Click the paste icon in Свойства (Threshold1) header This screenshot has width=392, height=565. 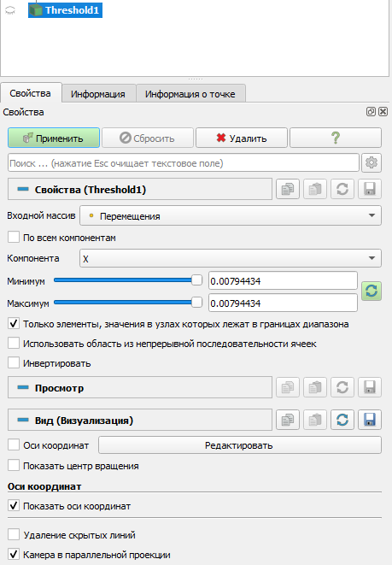pyautogui.click(x=315, y=189)
